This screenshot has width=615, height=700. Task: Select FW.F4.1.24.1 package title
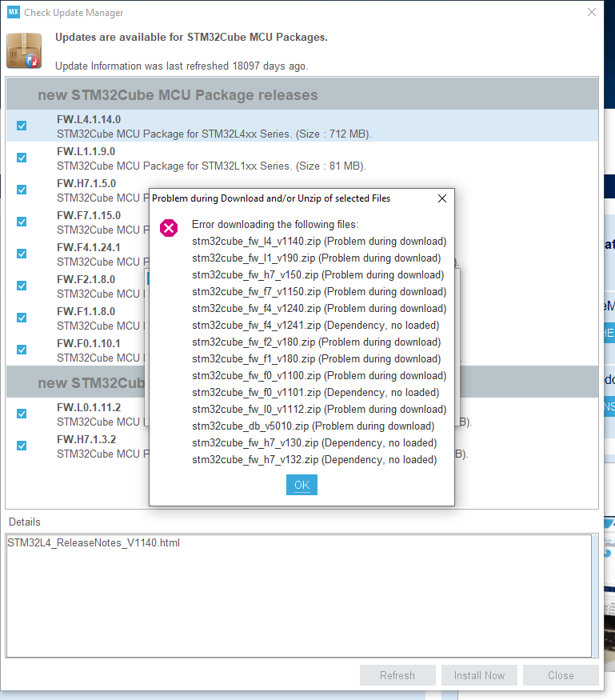88,247
